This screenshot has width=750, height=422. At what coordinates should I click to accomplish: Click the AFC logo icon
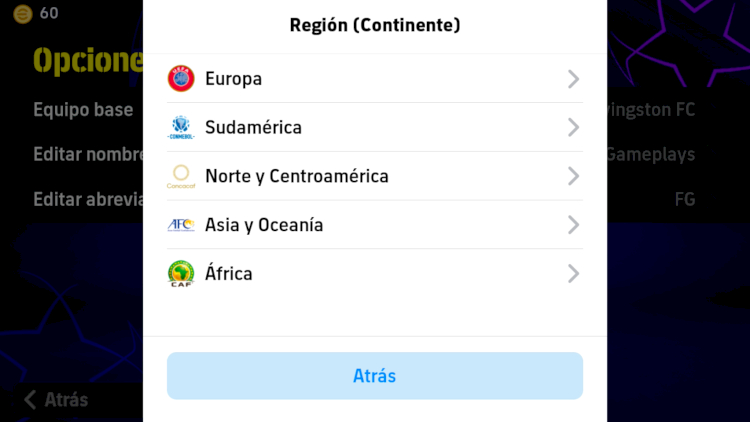point(181,225)
